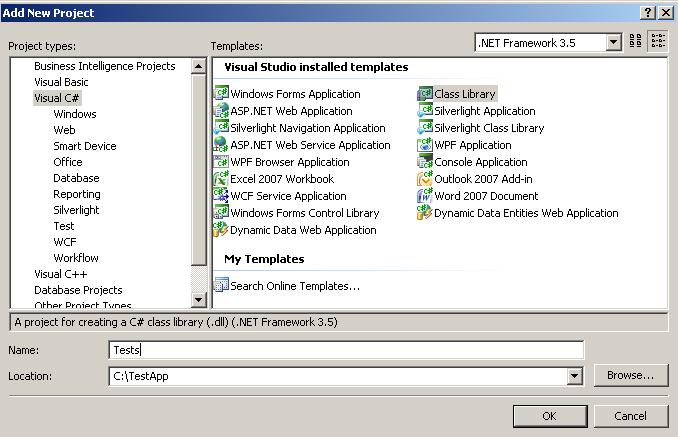The height and width of the screenshot is (437, 678).
Task: Select the WPF Browser Application icon
Action: point(221,162)
